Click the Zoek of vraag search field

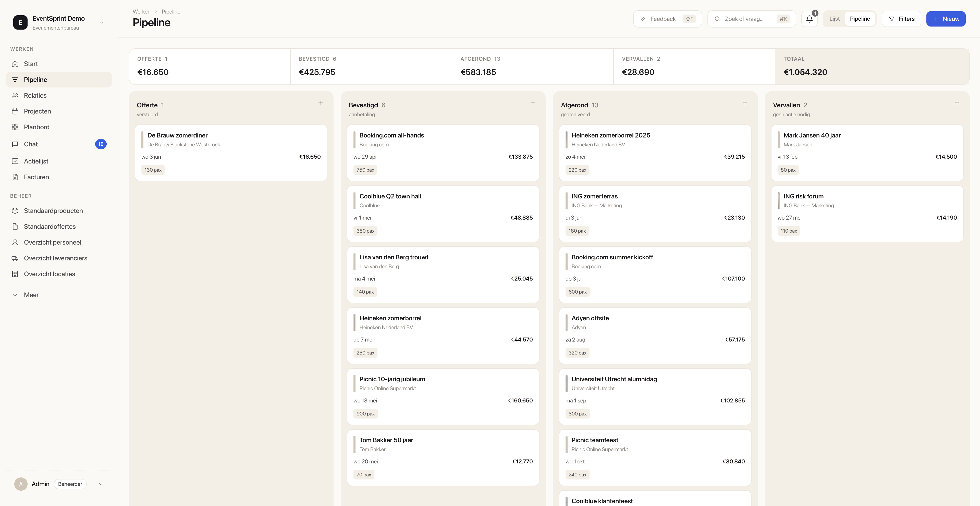click(x=751, y=19)
